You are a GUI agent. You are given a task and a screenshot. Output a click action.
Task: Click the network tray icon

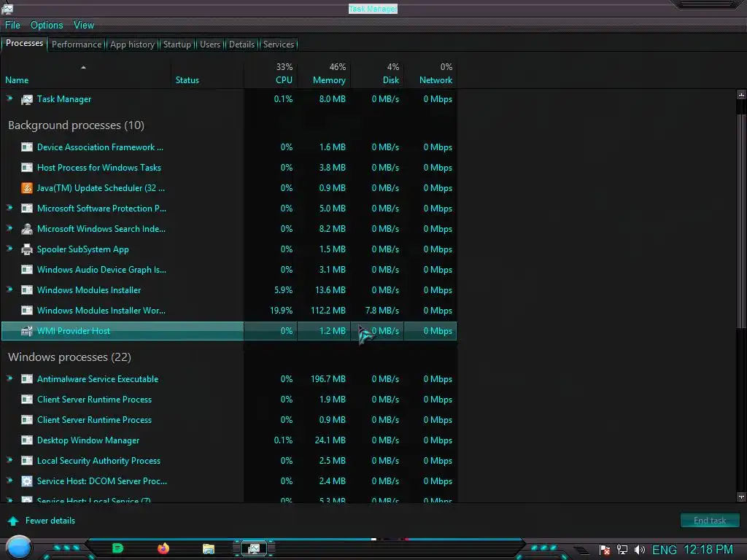(x=622, y=551)
